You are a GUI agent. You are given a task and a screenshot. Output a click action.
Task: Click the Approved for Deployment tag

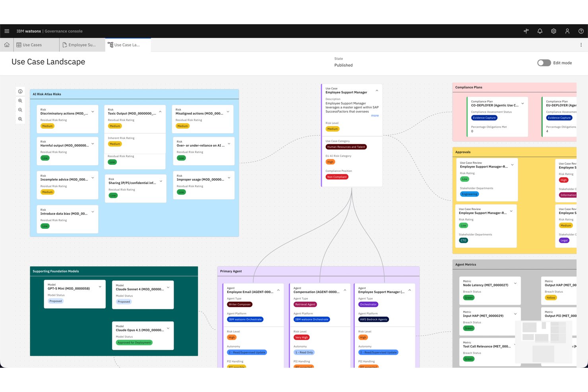click(x=134, y=342)
